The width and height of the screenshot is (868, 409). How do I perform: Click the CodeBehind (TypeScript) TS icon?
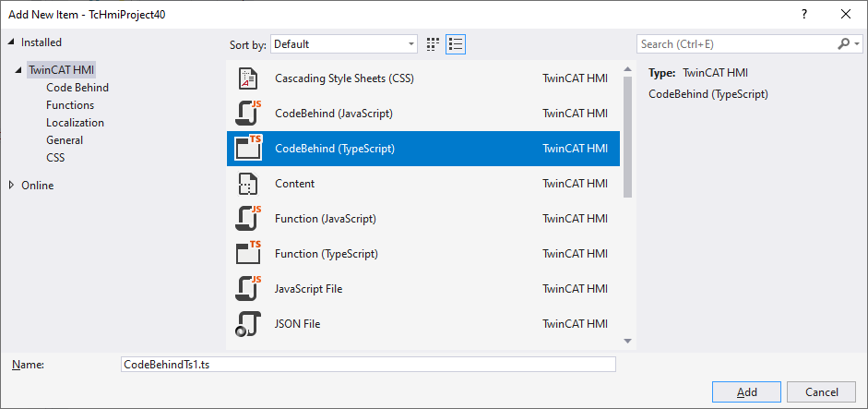click(247, 149)
